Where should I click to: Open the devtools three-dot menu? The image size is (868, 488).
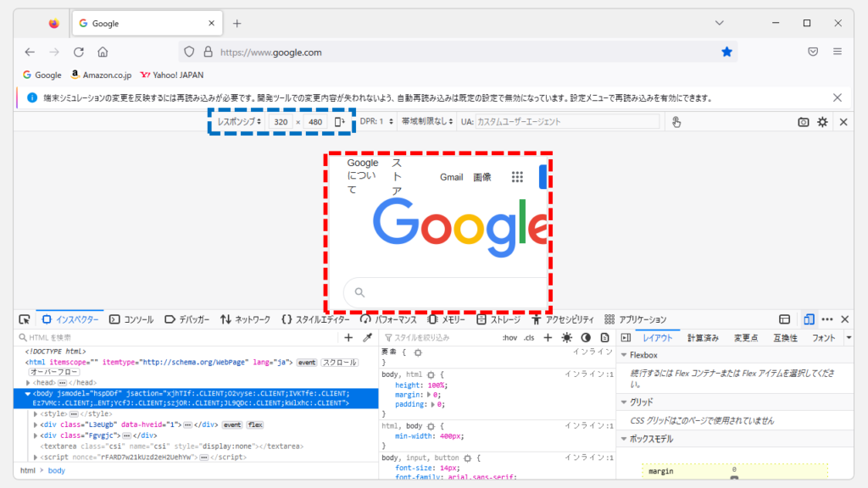[x=827, y=319]
